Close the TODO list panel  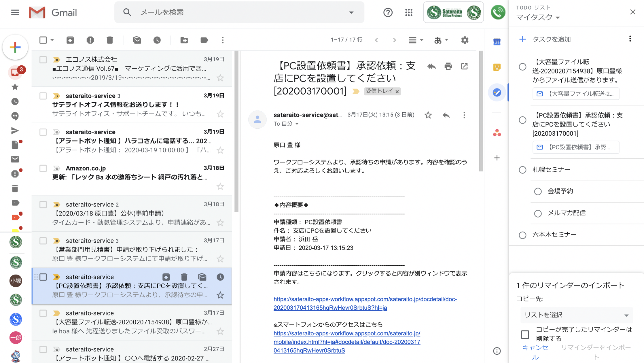(x=632, y=12)
